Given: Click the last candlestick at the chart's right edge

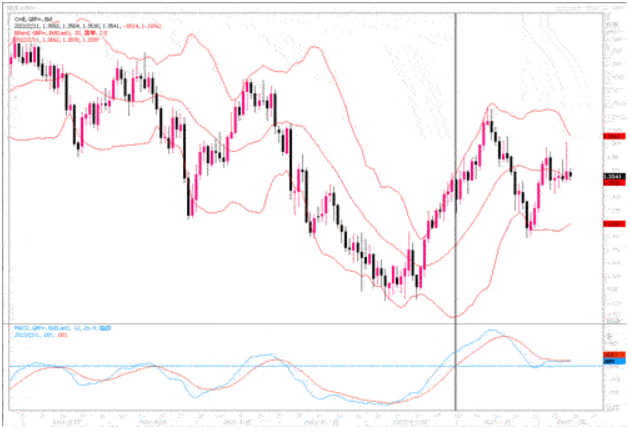Looking at the screenshot, I should (x=570, y=175).
